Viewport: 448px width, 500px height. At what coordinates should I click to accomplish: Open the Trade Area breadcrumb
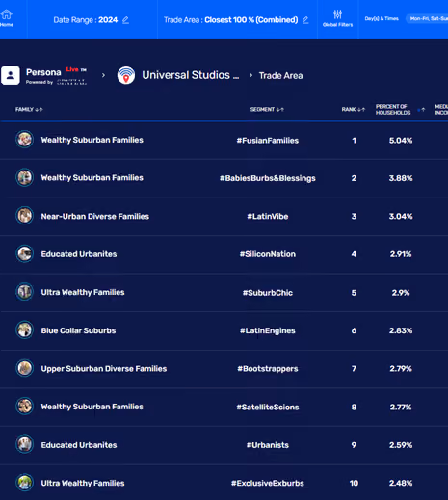click(x=280, y=76)
